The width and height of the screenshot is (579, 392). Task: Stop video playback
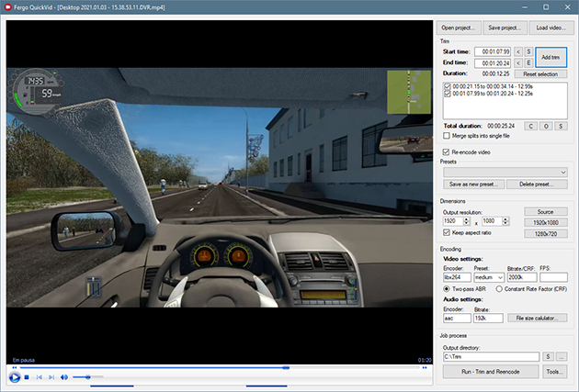pos(27,377)
